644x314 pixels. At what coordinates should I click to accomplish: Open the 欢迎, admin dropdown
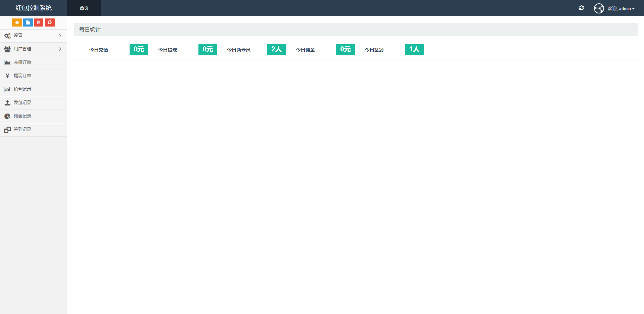(621, 8)
